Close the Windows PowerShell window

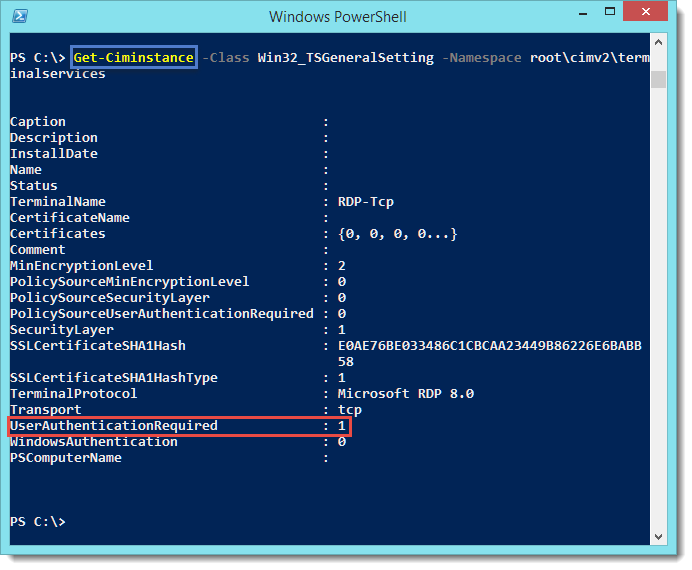[645, 11]
